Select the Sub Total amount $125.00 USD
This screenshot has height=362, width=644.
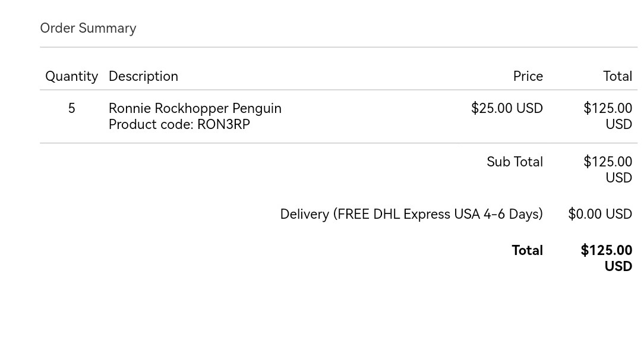[x=608, y=169]
